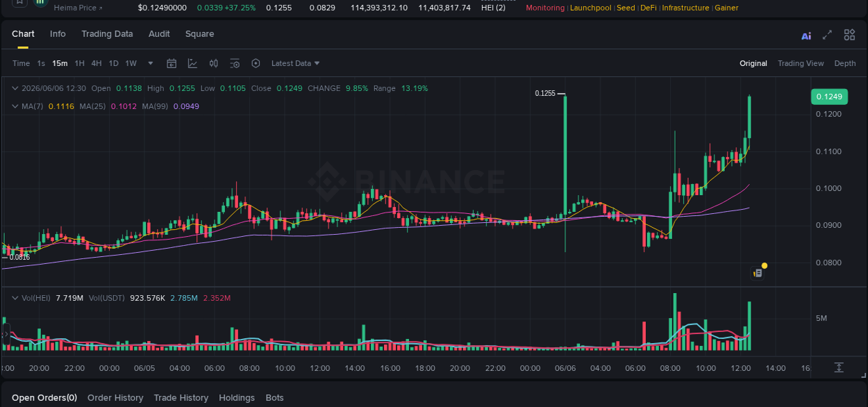
Task: Open the Holdings tab
Action: pyautogui.click(x=237, y=398)
